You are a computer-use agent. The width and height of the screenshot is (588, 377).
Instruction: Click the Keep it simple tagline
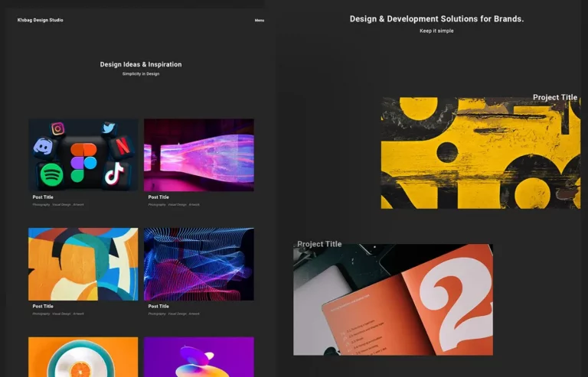coord(436,31)
